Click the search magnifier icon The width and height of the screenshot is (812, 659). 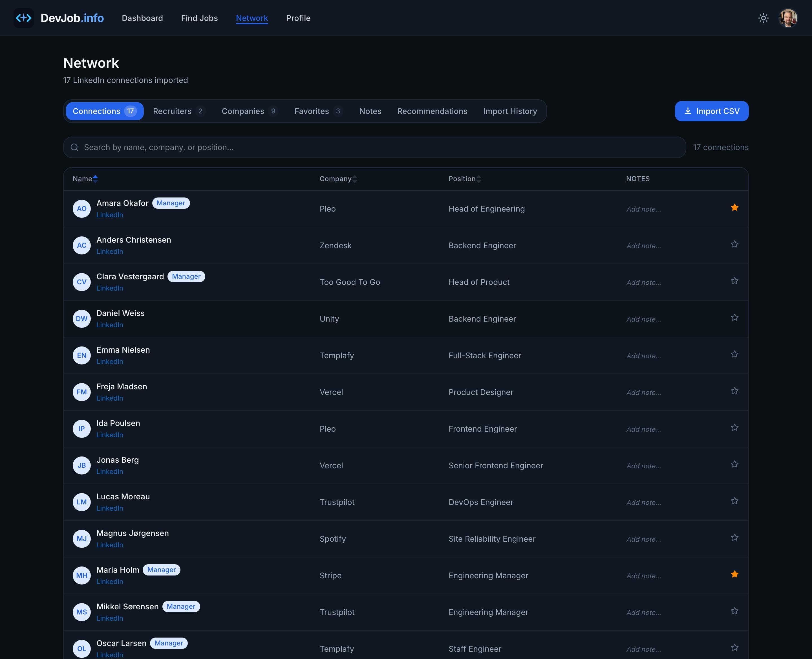(74, 147)
